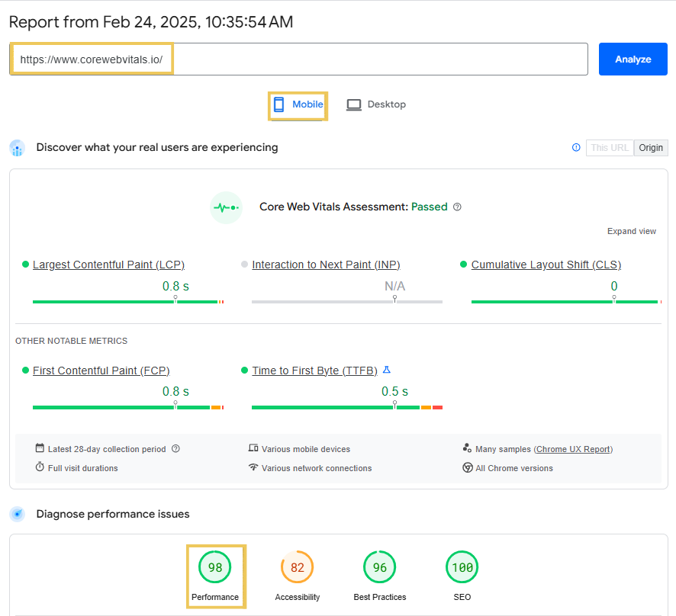Click the blue info icon beside This URL

coord(576,148)
